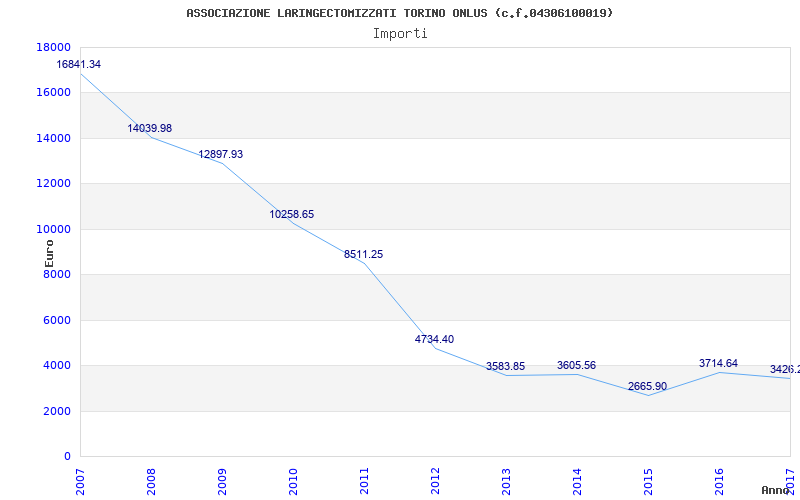The width and height of the screenshot is (800, 500).
Task: Click the 2013 year axis label
Action: click(506, 482)
